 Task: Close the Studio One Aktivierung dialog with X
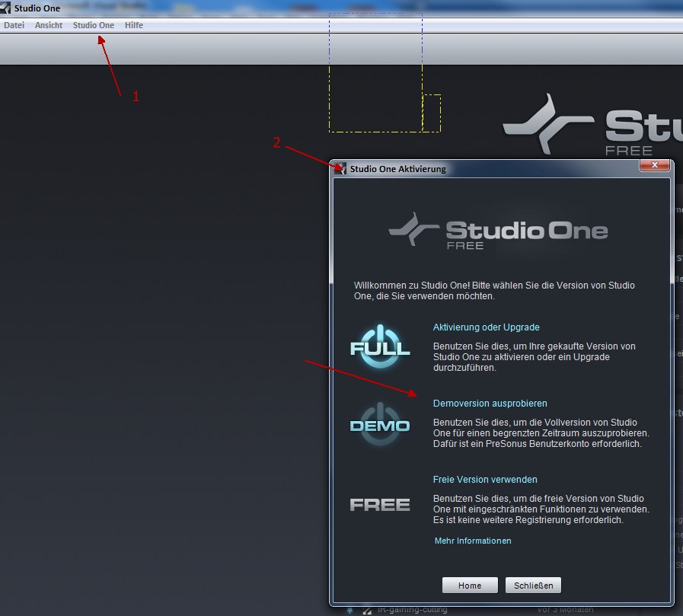[x=654, y=164]
